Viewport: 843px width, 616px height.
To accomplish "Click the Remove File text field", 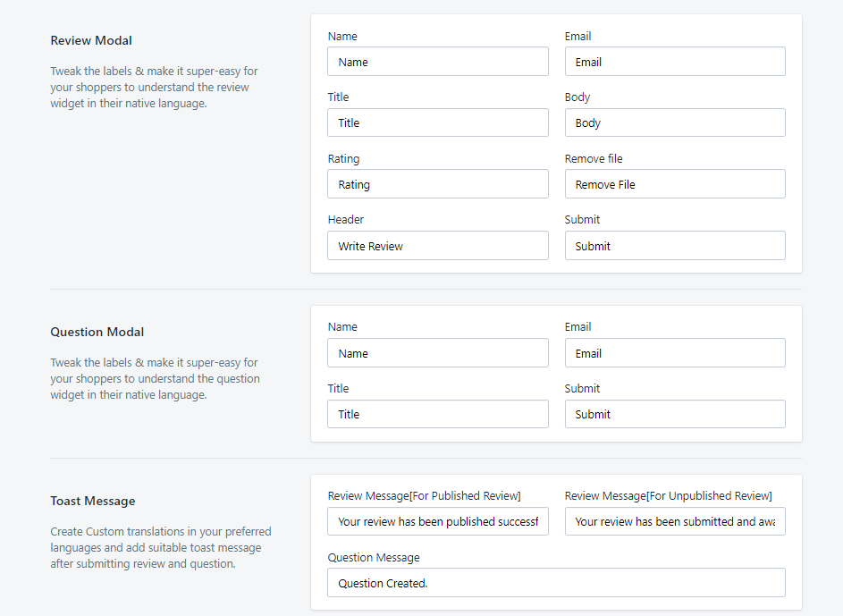I will coord(675,184).
